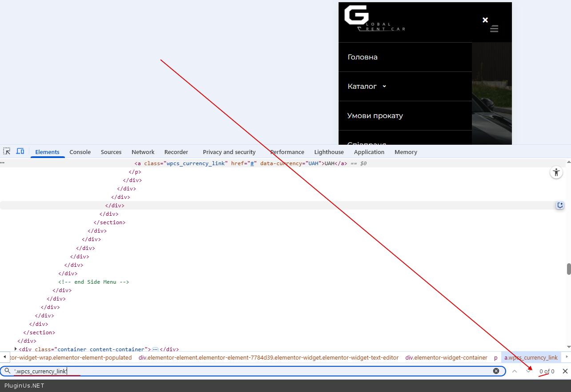
Task: Switch to the Console tab
Action: point(80,152)
